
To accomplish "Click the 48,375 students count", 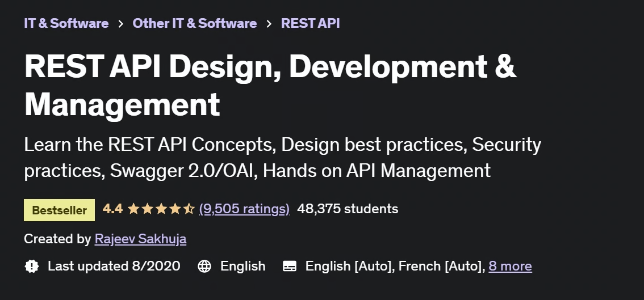I will [348, 209].
